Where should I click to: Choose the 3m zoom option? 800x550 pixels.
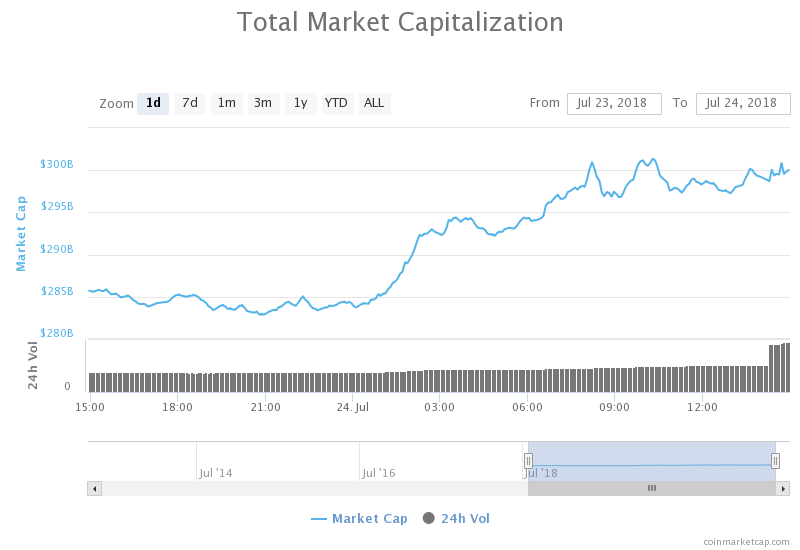(263, 103)
